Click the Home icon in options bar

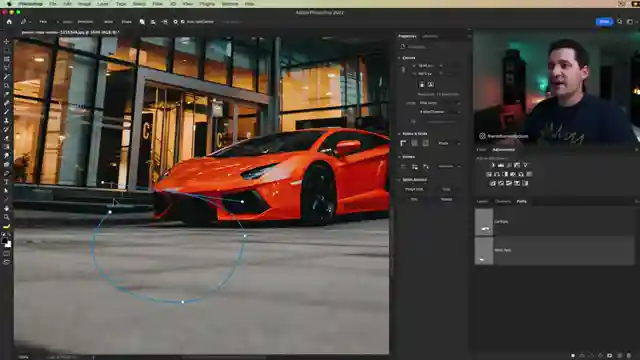click(9, 22)
